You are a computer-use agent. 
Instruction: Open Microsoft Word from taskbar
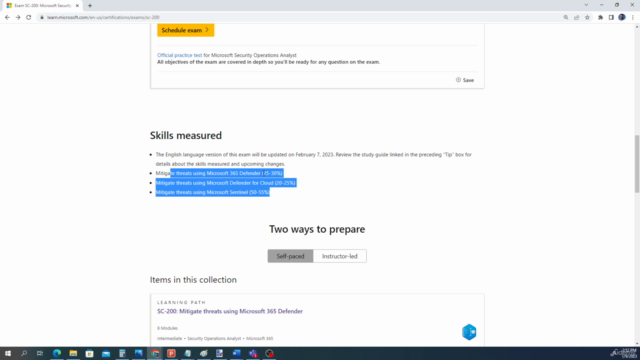(236, 353)
